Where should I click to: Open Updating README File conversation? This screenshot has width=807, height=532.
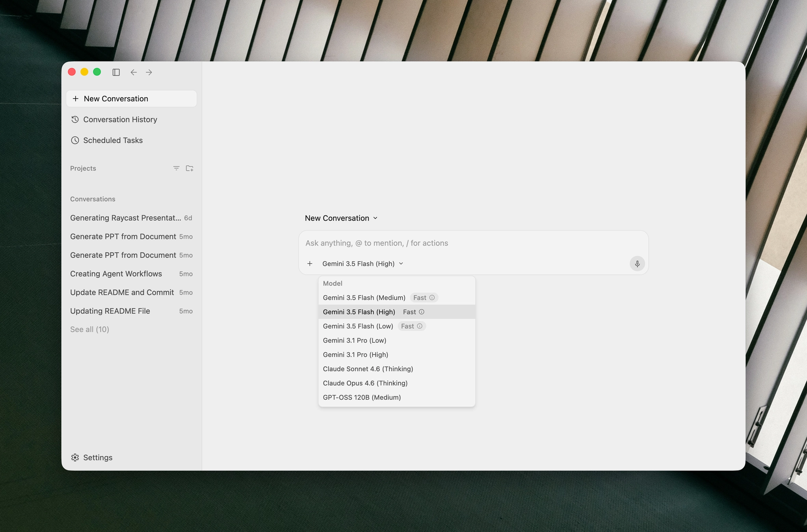131,311
